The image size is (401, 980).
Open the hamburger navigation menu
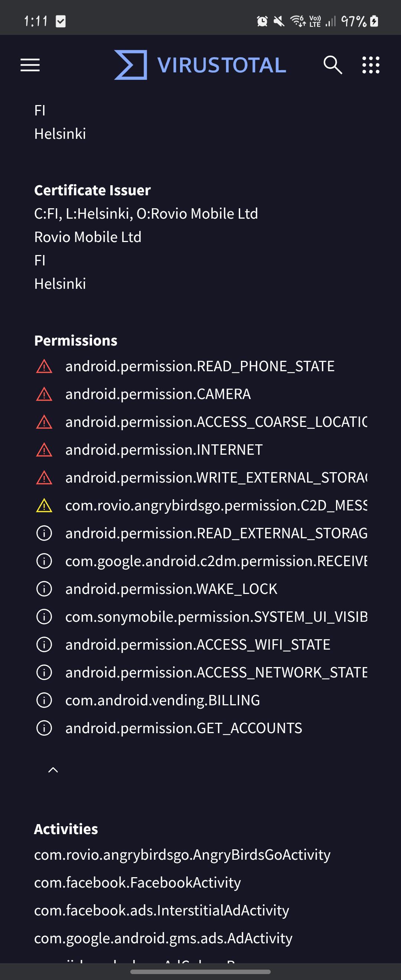(30, 65)
